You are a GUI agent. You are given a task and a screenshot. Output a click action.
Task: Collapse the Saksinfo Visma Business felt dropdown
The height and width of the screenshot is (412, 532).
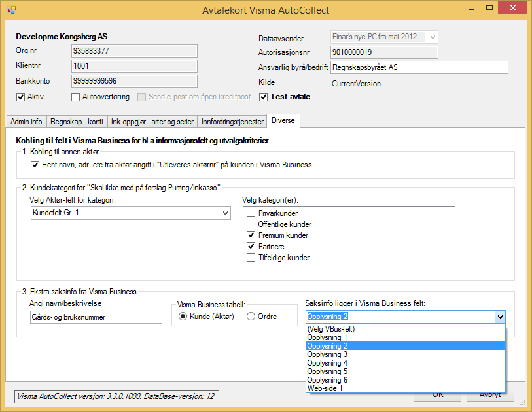click(500, 317)
